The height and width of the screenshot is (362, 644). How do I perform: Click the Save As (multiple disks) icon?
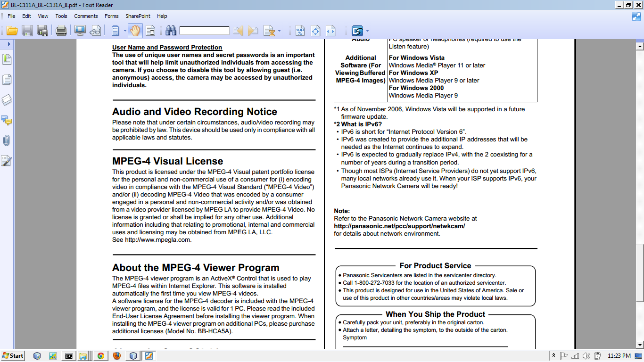click(x=42, y=31)
